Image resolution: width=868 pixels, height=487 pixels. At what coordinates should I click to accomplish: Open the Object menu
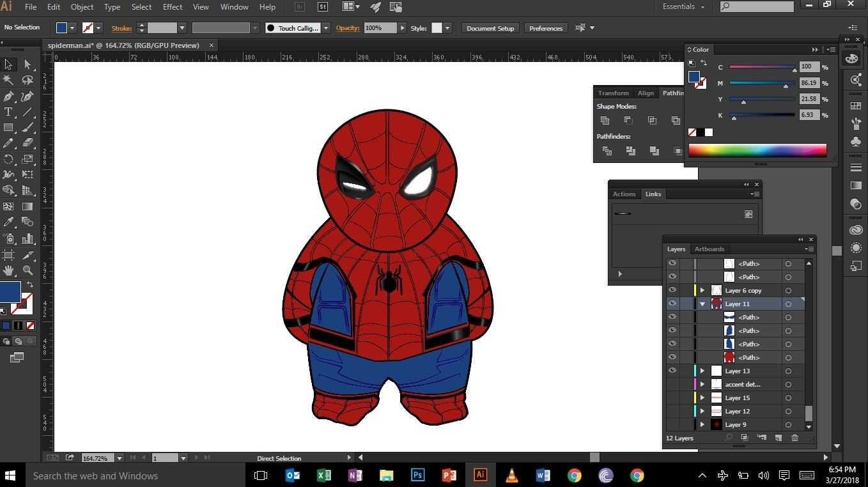tap(82, 7)
